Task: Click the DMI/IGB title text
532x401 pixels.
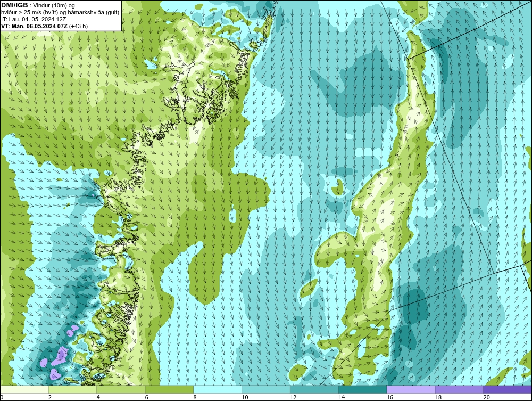Action: click(14, 5)
